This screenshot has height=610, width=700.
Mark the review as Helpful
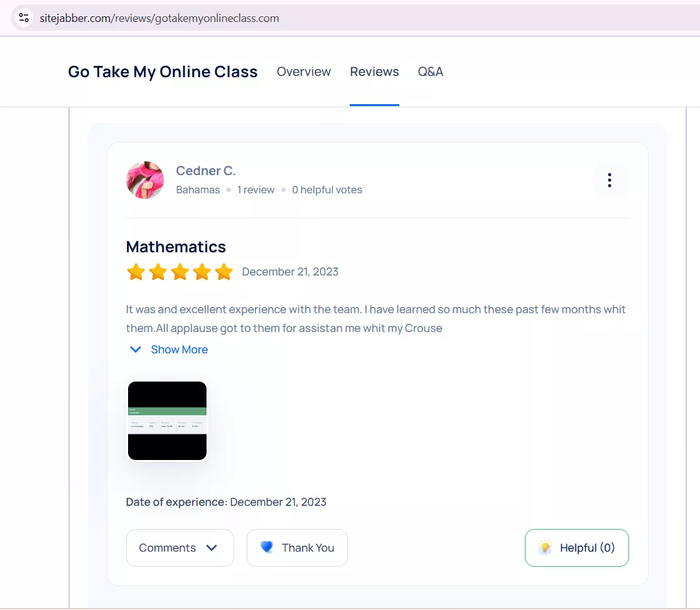pos(576,547)
